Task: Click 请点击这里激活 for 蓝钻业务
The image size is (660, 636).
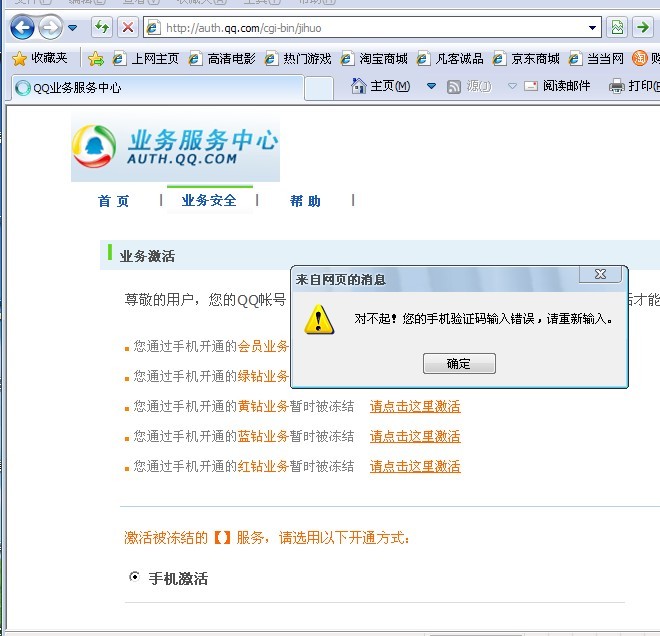Action: (415, 436)
